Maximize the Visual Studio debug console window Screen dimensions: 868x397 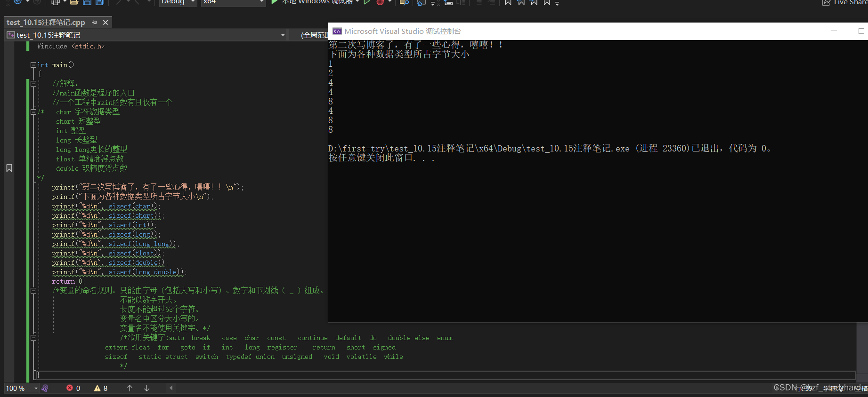point(861,31)
